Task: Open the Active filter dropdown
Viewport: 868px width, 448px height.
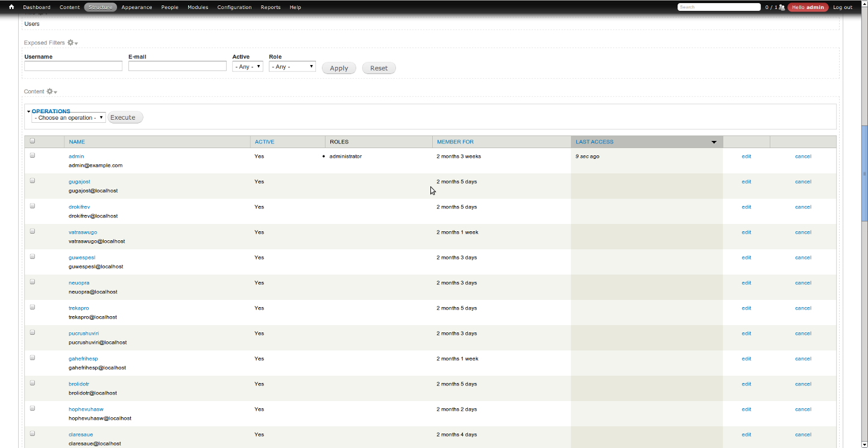Action: pyautogui.click(x=247, y=67)
